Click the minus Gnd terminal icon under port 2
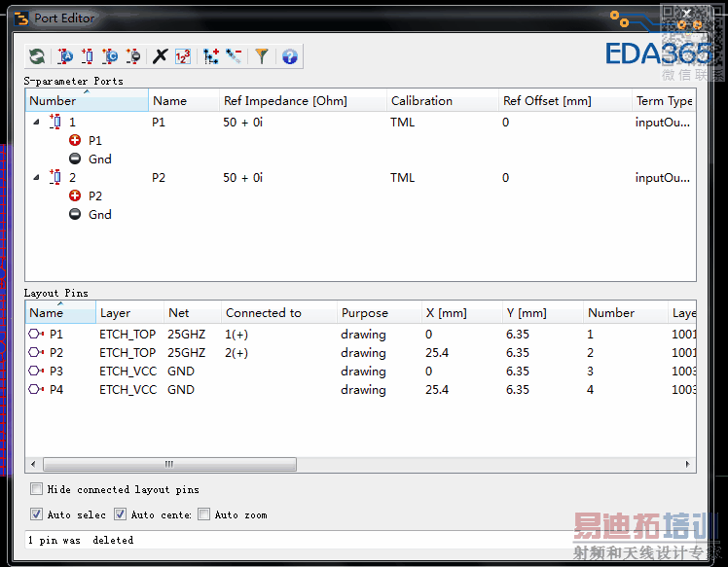Image resolution: width=728 pixels, height=567 pixels. point(75,214)
